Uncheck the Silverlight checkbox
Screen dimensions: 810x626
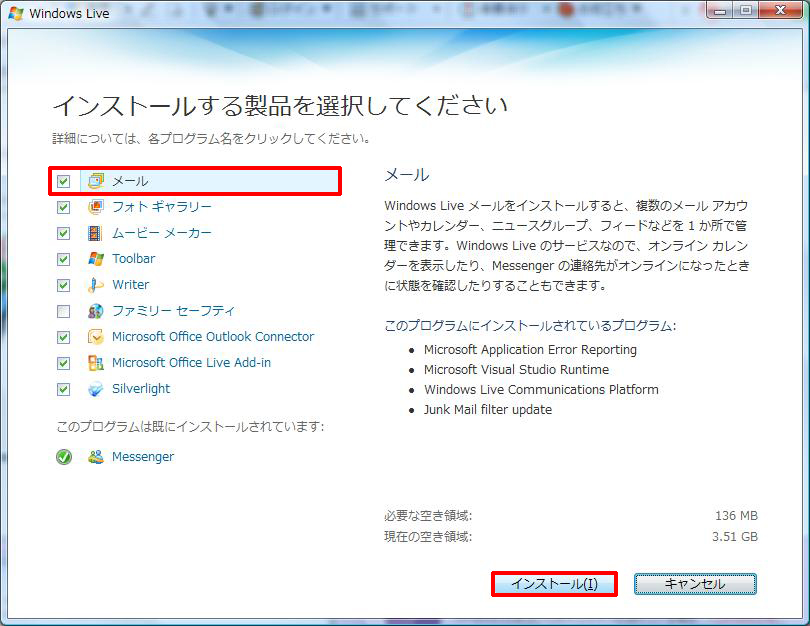64,389
